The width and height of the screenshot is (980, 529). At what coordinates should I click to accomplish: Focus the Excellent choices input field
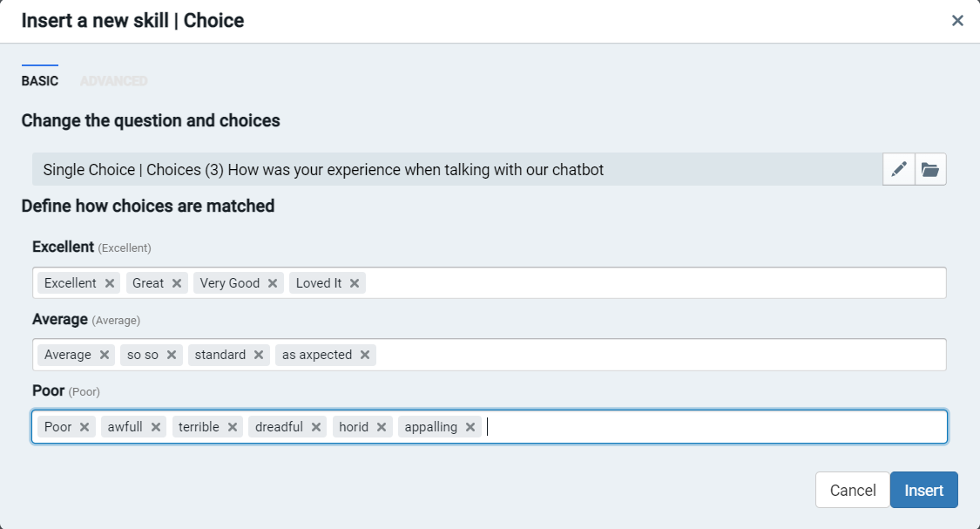[x=653, y=283]
